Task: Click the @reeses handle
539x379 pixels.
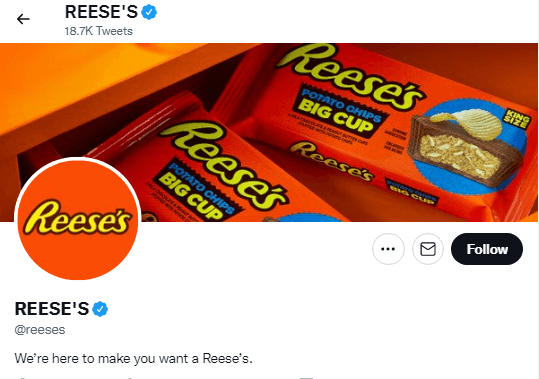Action: pyautogui.click(x=40, y=330)
